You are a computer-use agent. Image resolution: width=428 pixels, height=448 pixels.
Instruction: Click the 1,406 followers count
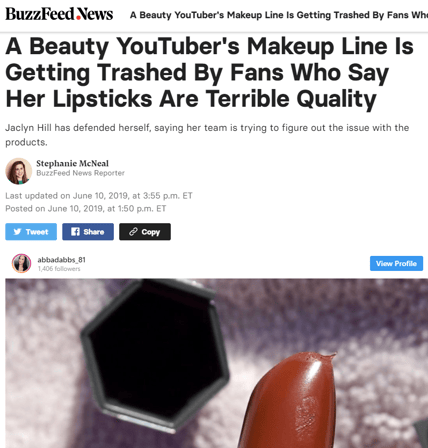(x=59, y=269)
